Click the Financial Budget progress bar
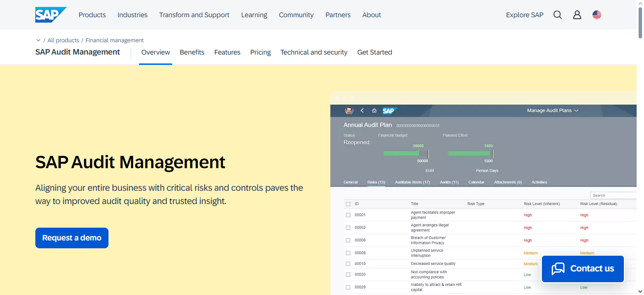644x295 pixels. pyautogui.click(x=402, y=153)
